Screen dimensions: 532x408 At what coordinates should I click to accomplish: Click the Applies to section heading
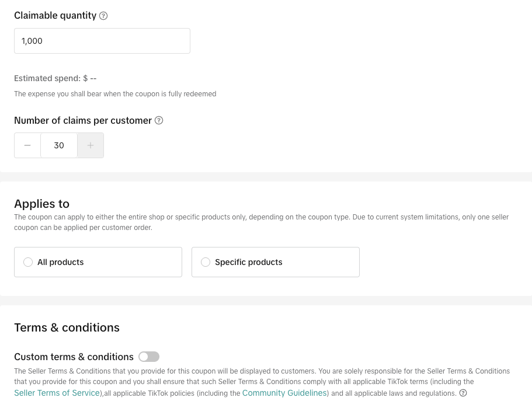point(41,204)
